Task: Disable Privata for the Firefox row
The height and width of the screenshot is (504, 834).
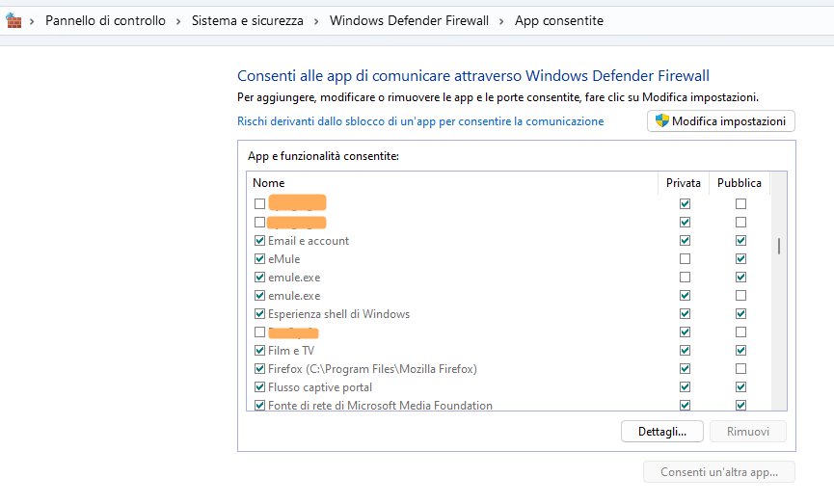Action: click(x=686, y=368)
